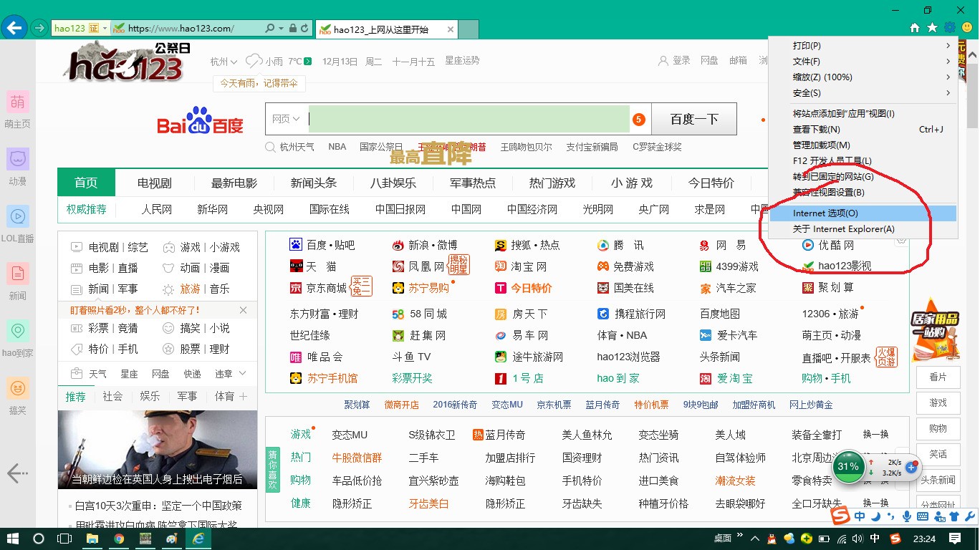Click the Internet Explorer taskbar icon

point(198,539)
